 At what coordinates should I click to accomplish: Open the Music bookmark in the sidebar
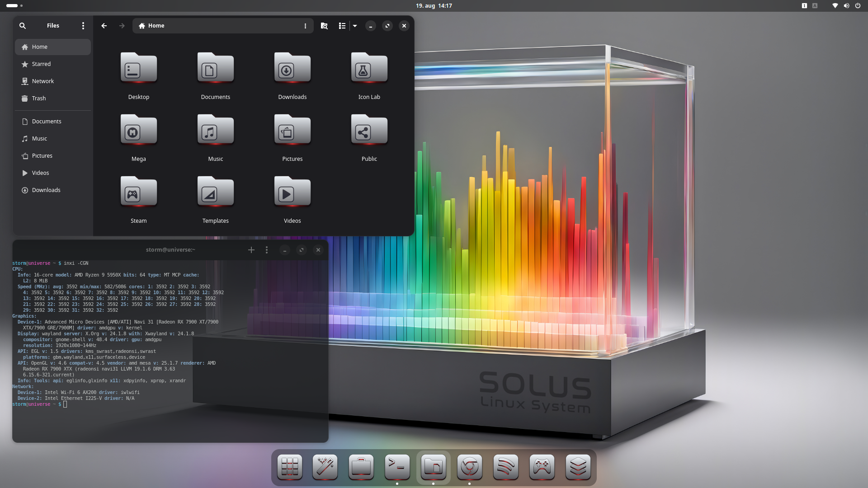53,139
